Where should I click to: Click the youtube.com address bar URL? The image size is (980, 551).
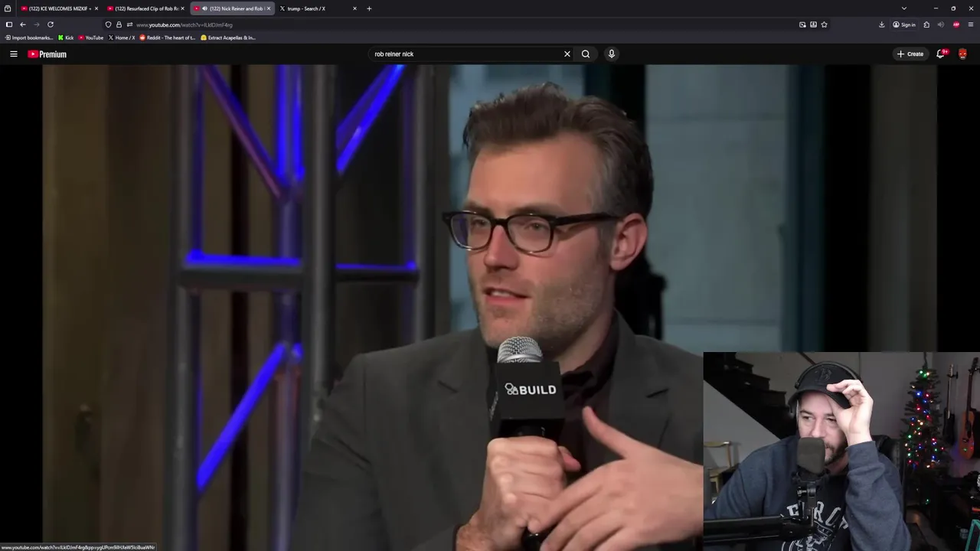coord(185,24)
